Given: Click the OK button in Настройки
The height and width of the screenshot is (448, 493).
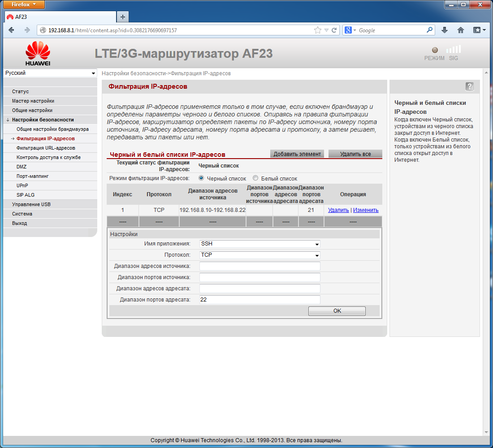Looking at the screenshot, I should (337, 311).
